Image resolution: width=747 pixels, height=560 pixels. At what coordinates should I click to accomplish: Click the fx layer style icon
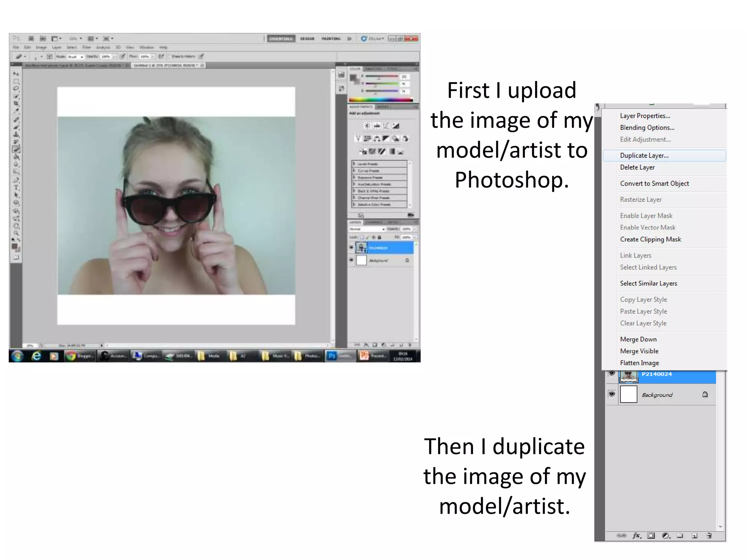pyautogui.click(x=636, y=535)
